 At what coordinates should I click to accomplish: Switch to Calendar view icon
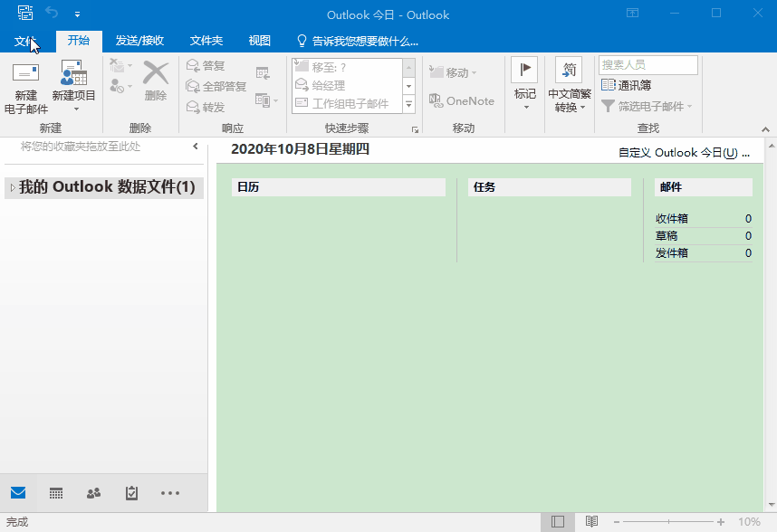coord(56,493)
